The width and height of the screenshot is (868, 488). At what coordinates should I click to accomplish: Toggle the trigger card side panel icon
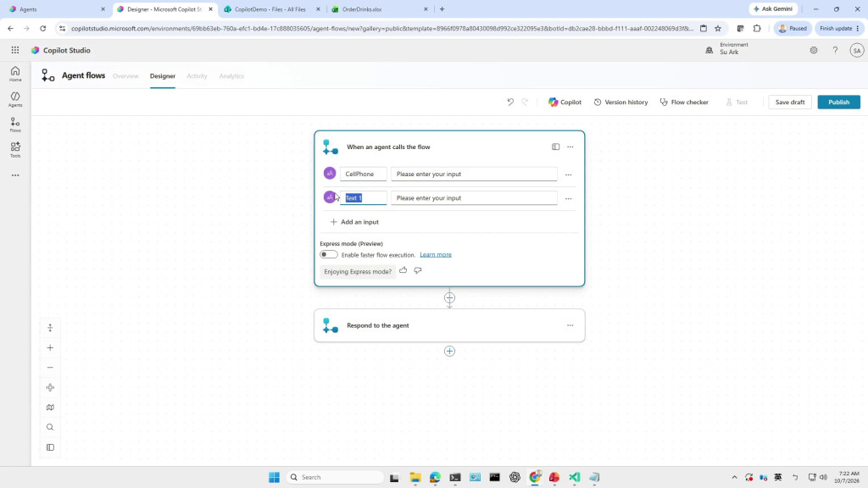pyautogui.click(x=555, y=147)
